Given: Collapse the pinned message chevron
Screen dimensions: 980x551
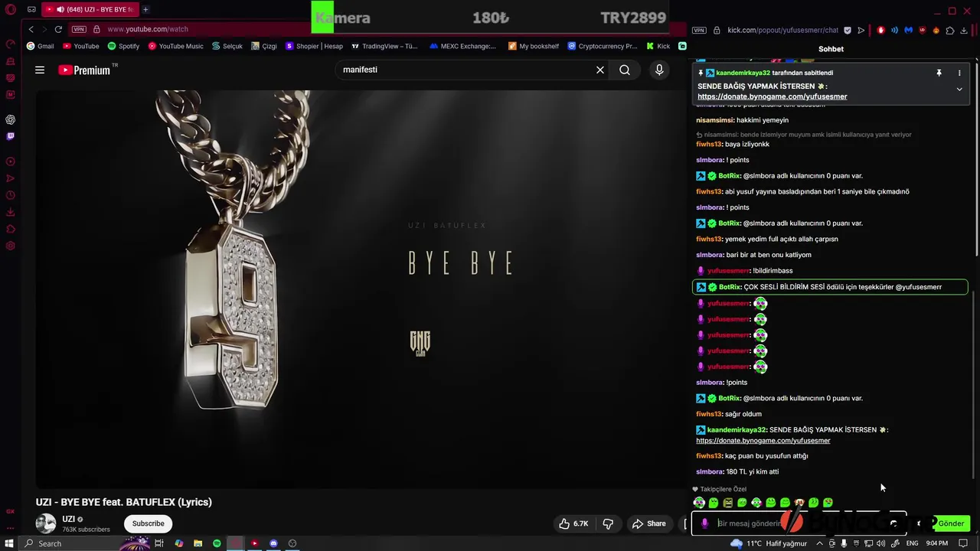Looking at the screenshot, I should 959,89.
